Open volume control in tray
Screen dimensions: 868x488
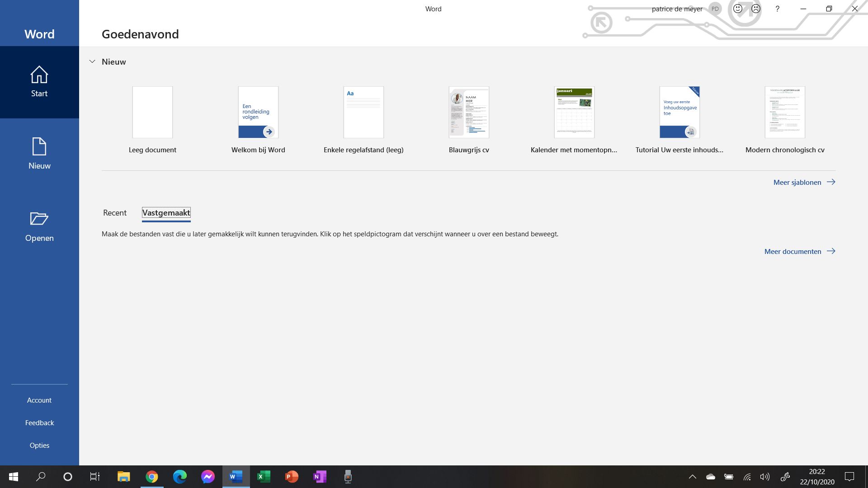click(x=765, y=477)
